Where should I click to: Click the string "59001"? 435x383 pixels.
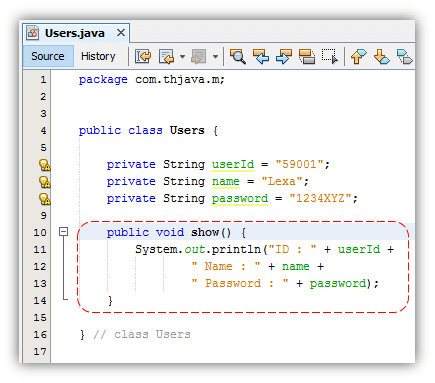pyautogui.click(x=299, y=164)
